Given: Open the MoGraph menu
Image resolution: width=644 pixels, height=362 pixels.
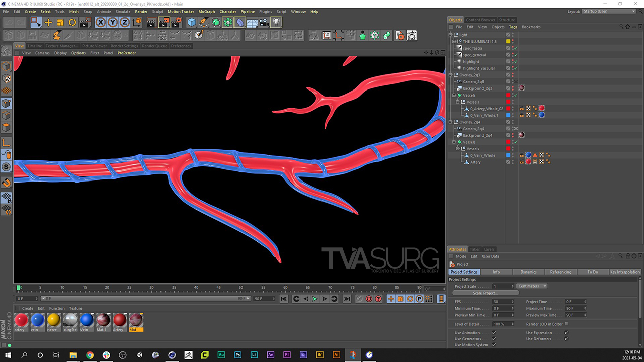Looking at the screenshot, I should pos(207,11).
